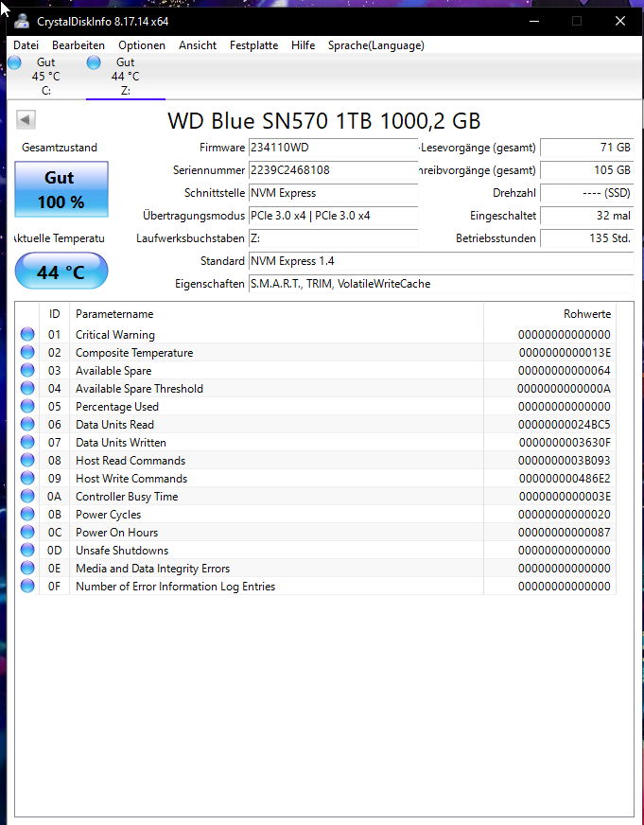Click status orb of Critical Warning row
The width and height of the screenshot is (644, 825).
(27, 334)
